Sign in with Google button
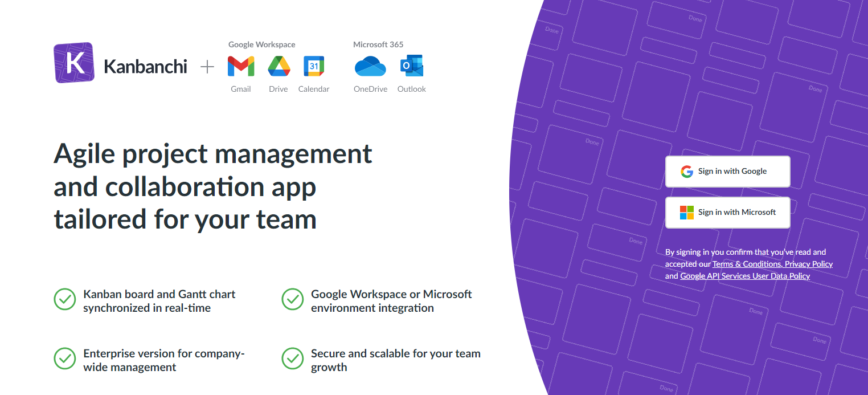This screenshot has height=395, width=868. point(728,171)
